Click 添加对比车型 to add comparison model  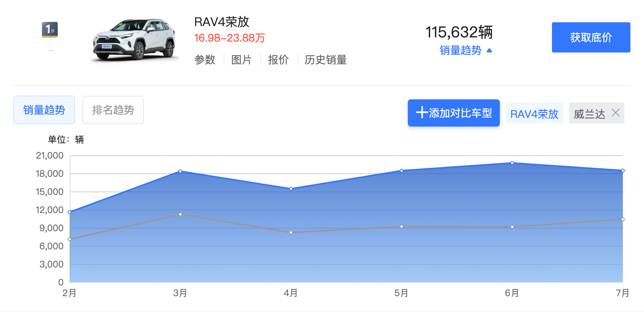click(453, 113)
